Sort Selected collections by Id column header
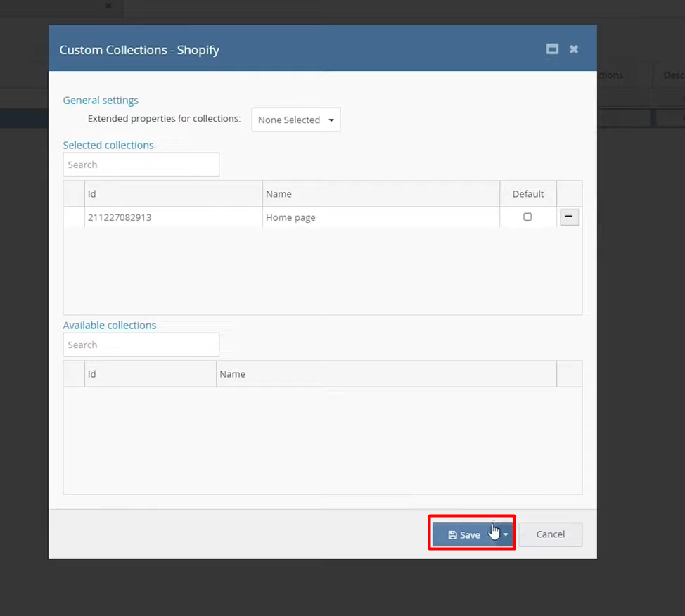685x616 pixels. point(174,193)
